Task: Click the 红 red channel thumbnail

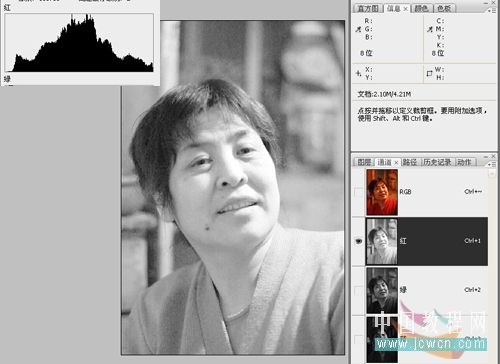Action: [x=382, y=241]
